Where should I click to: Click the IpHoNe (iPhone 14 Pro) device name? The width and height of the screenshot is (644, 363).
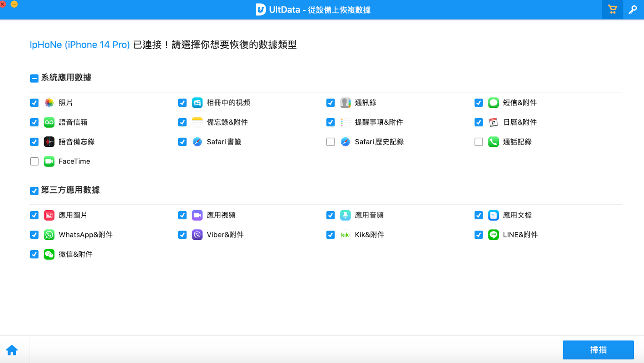click(80, 45)
